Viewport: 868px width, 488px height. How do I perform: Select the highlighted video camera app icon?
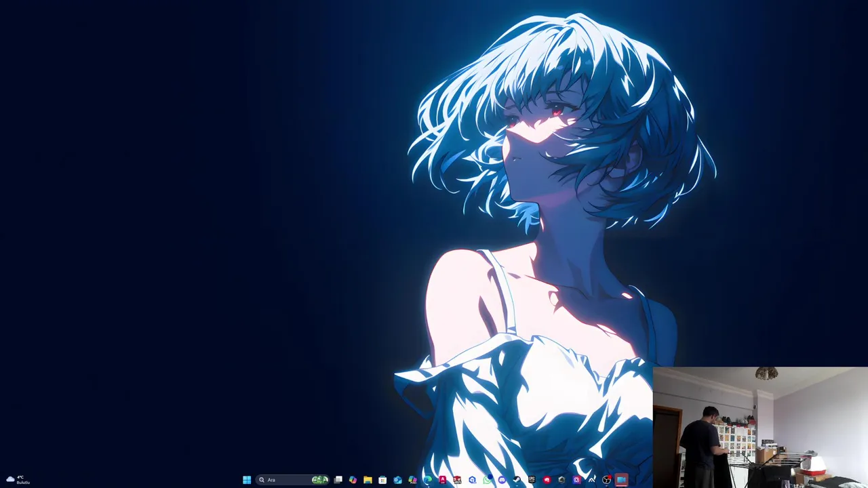coord(621,480)
